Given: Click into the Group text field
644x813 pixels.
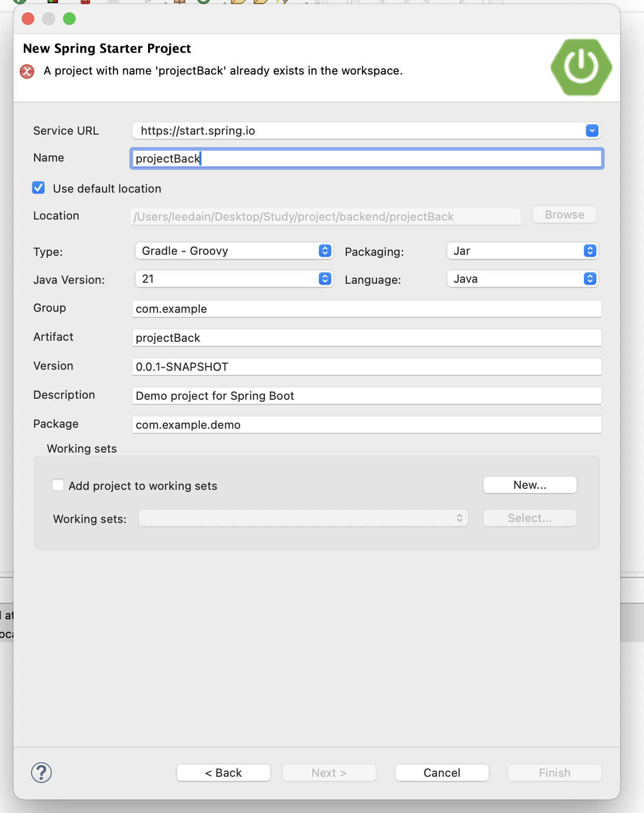Looking at the screenshot, I should click(x=367, y=309).
